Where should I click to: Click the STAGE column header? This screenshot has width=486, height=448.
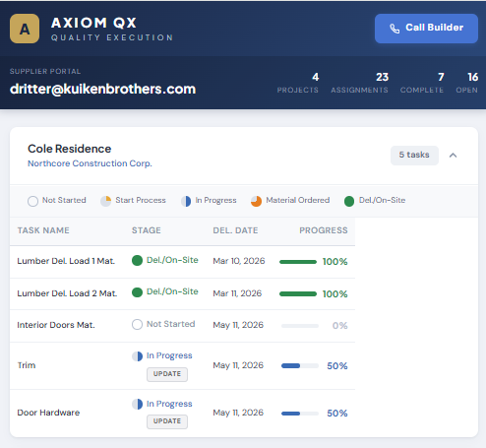click(x=147, y=230)
